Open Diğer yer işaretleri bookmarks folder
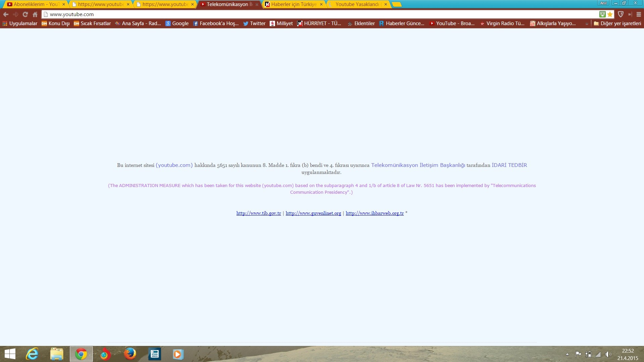644x362 pixels. [x=617, y=23]
